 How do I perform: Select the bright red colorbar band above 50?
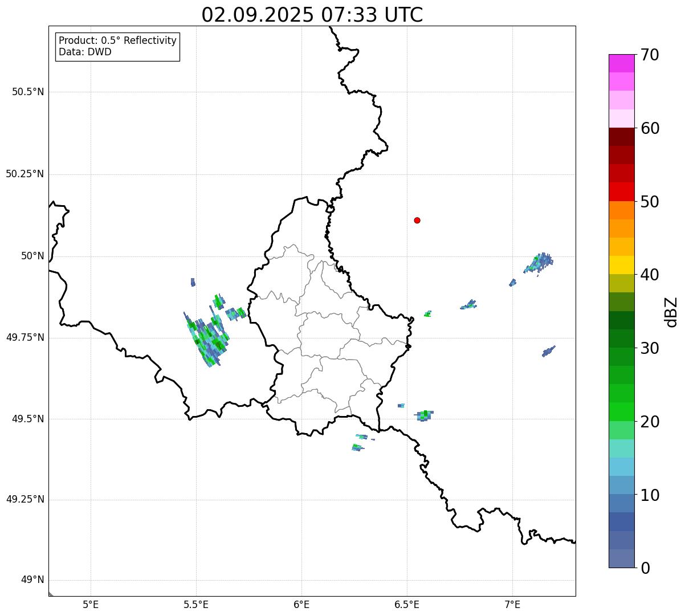click(621, 191)
